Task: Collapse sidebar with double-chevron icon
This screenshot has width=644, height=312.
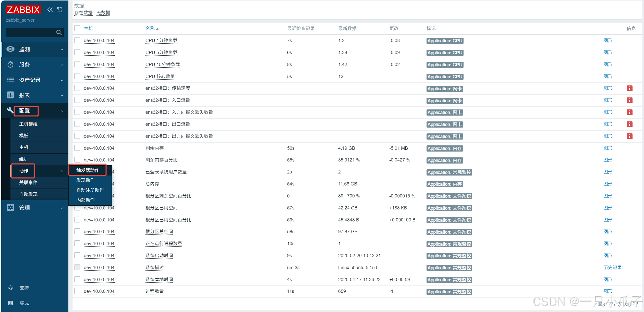Action: point(50,10)
